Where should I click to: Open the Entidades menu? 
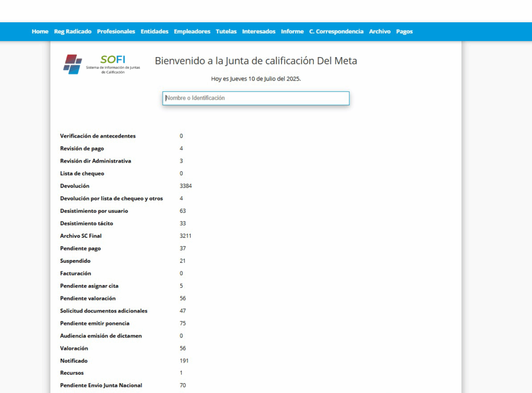click(154, 32)
